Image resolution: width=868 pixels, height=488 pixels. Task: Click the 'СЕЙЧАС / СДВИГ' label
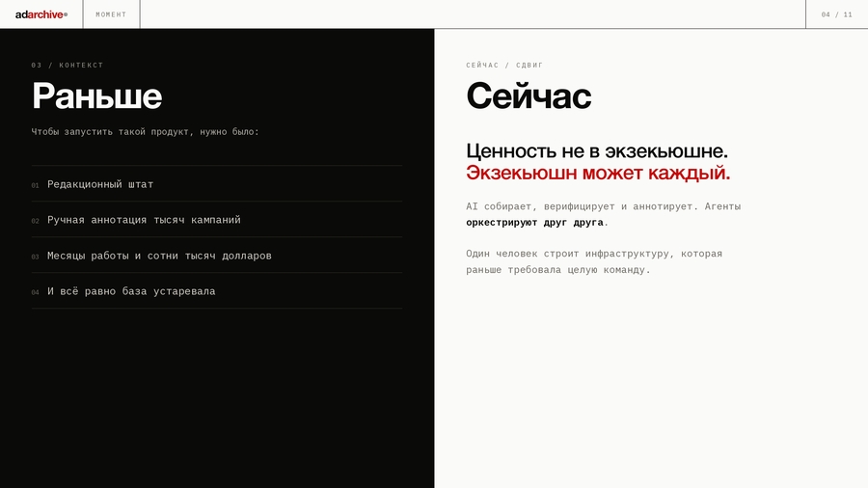[504, 65]
